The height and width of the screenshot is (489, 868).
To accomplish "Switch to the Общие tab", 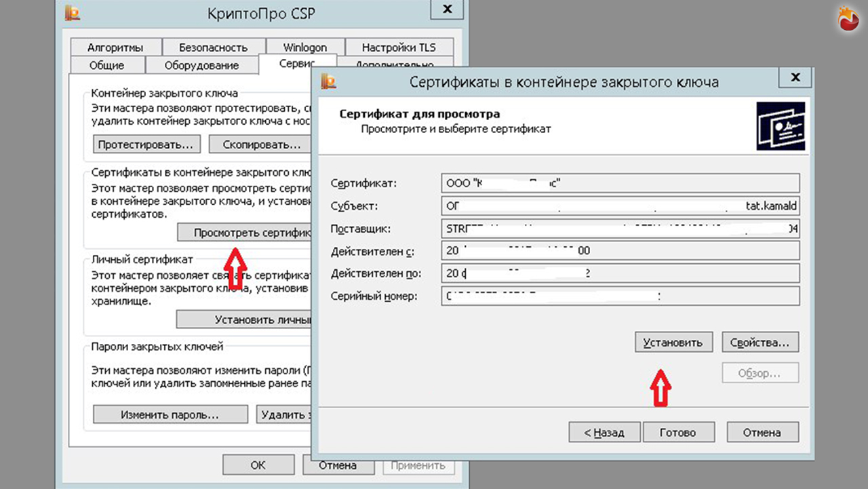I will (x=106, y=65).
